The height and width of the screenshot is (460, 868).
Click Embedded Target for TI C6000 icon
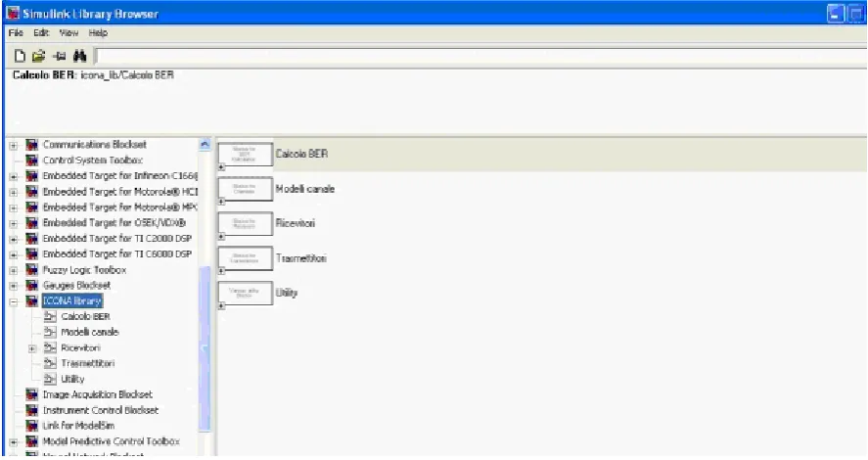pyautogui.click(x=32, y=254)
